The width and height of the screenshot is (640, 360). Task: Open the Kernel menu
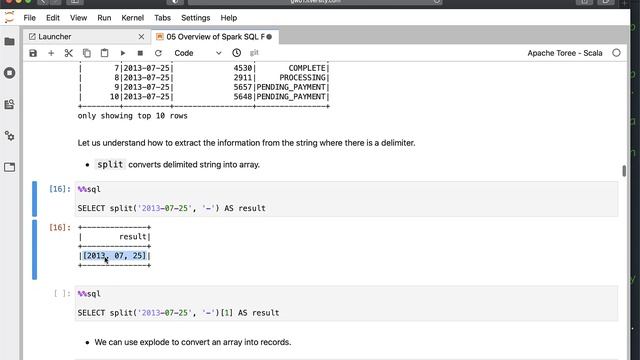tap(133, 18)
